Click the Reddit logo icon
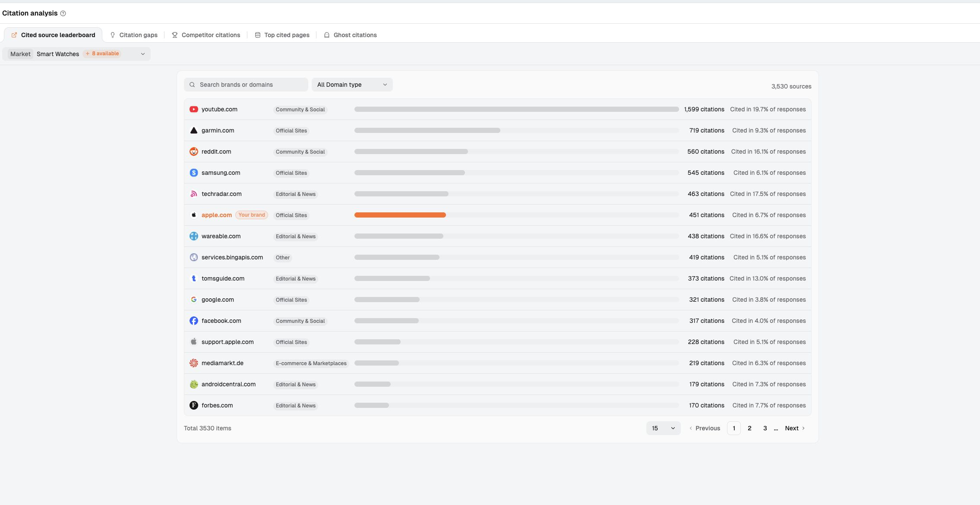Viewport: 980px width, 505px height. (194, 151)
